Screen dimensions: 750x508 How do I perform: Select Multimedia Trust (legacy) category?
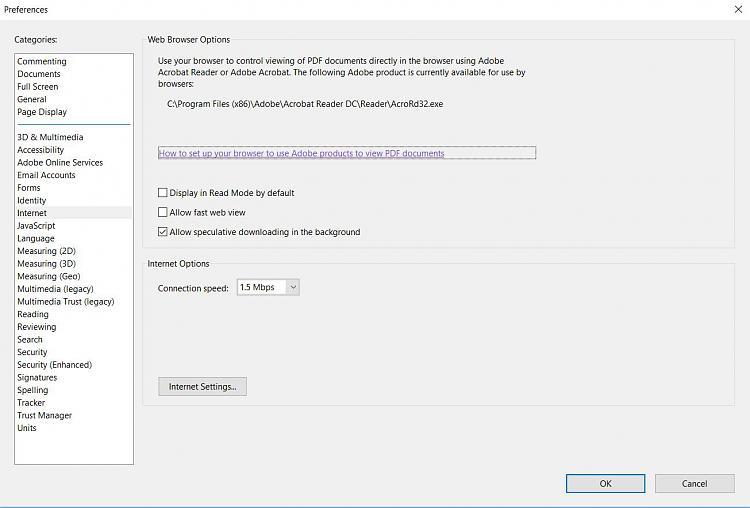[x=66, y=302]
